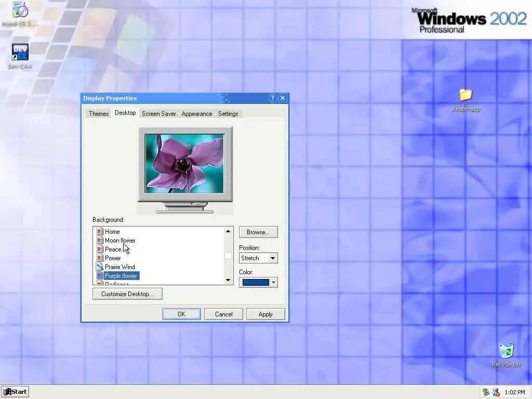Click the monitor wallpaper preview image
This screenshot has height=399, width=532.
click(184, 164)
